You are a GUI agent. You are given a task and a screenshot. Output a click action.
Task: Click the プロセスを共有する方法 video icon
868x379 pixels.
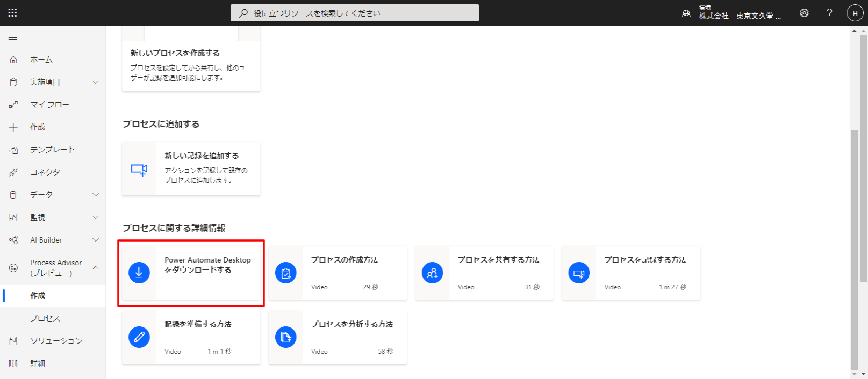432,273
